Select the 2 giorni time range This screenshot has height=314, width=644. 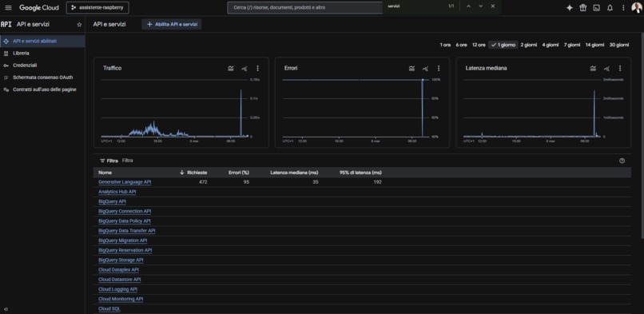(x=529, y=45)
